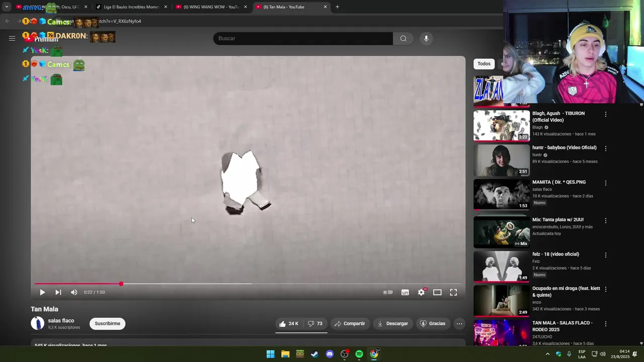Screen dimensions: 644x362
Task: Open MAMITA ( Dir. * QES.PNG video title
Action: point(559,182)
